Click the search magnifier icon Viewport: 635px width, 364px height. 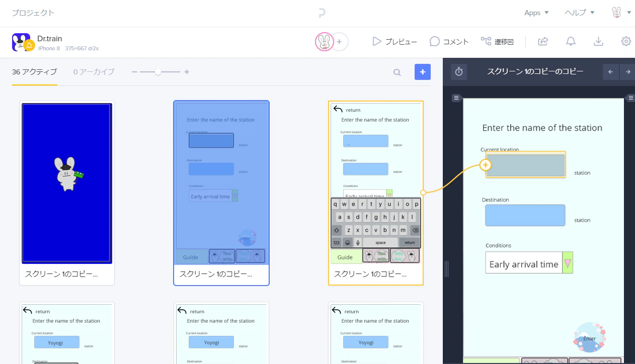coord(397,72)
